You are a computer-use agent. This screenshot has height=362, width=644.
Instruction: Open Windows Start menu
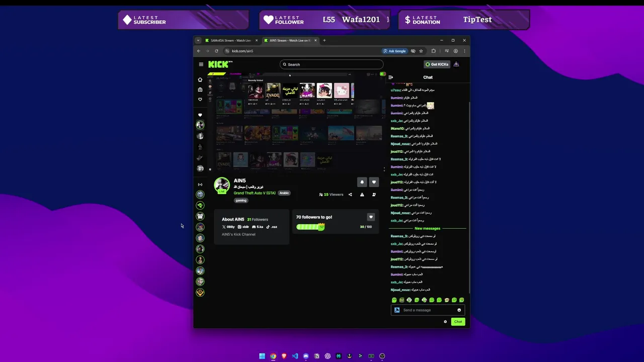tap(262, 356)
